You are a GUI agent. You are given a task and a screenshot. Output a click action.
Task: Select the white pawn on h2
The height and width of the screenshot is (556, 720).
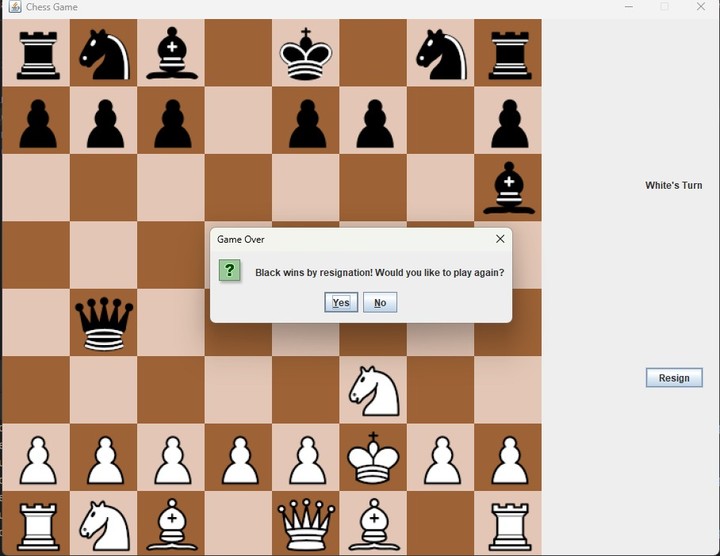tap(510, 460)
